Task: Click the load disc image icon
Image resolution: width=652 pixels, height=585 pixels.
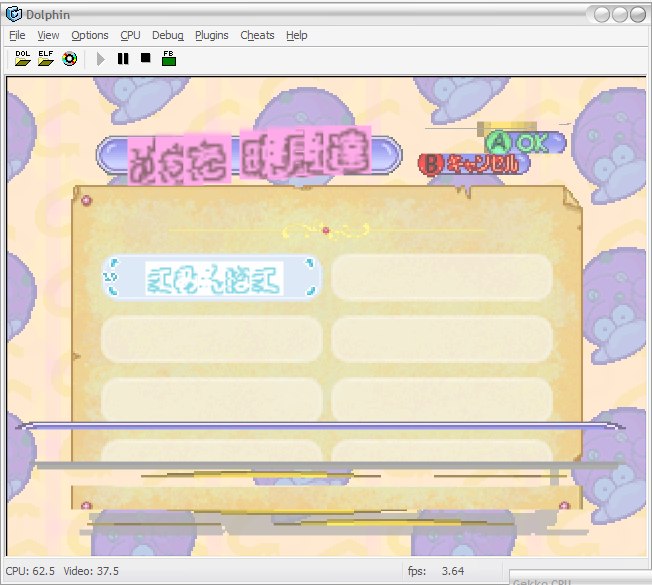Action: (x=69, y=59)
